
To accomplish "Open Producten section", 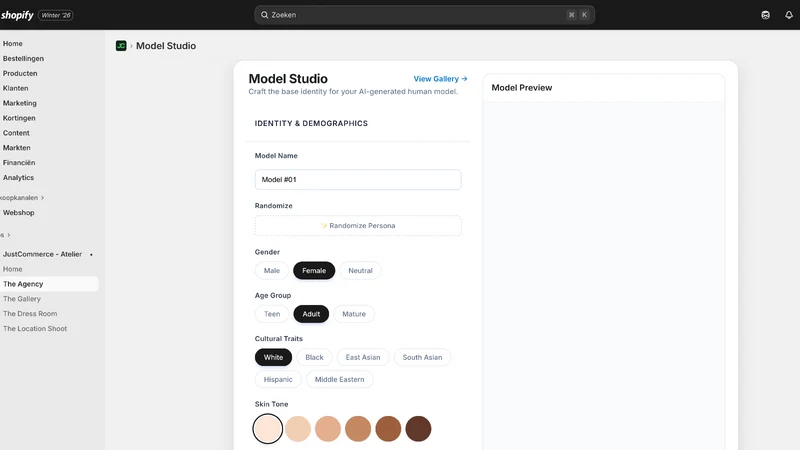I will (20, 73).
